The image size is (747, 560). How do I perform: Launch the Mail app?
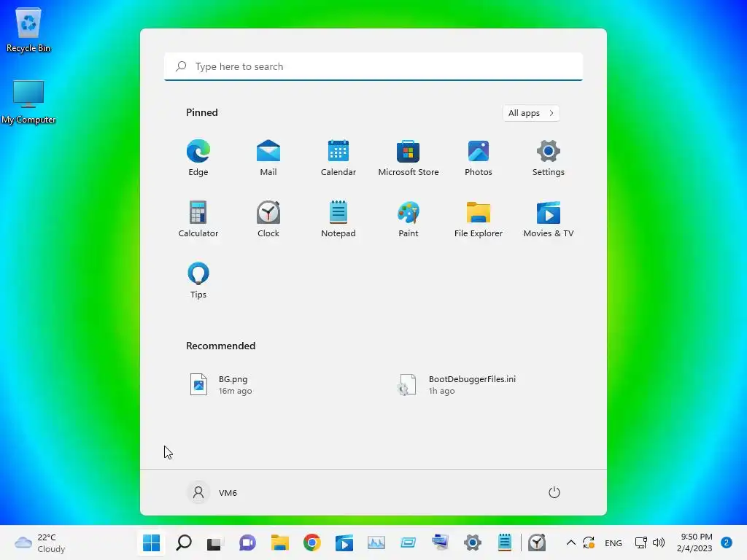[x=268, y=158]
